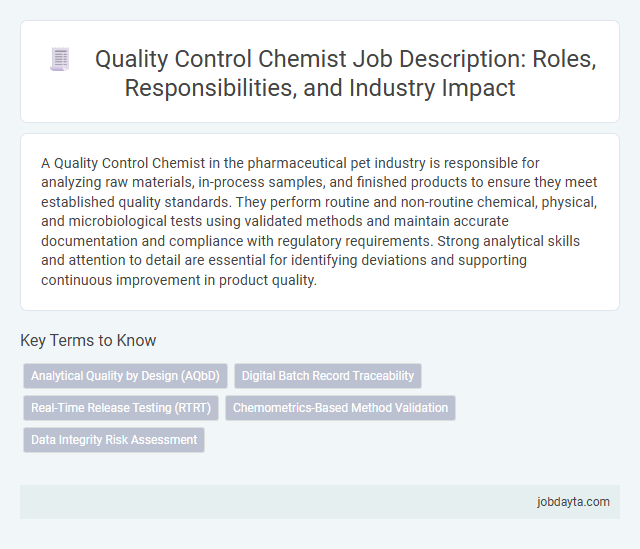
Task: Select the Key Terms to Know heading
Action: [x=88, y=340]
